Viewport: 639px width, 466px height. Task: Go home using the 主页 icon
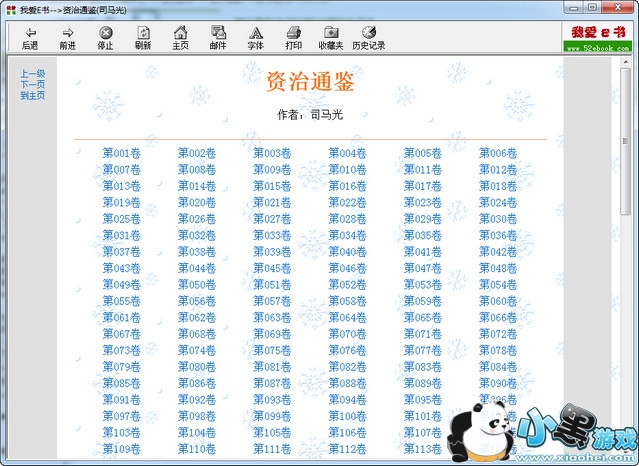coord(181,32)
